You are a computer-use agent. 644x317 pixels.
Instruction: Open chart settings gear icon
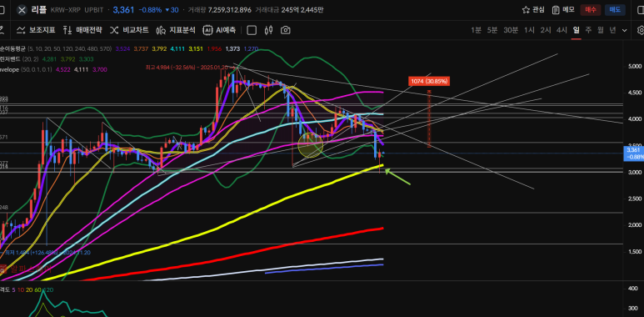click(641, 30)
